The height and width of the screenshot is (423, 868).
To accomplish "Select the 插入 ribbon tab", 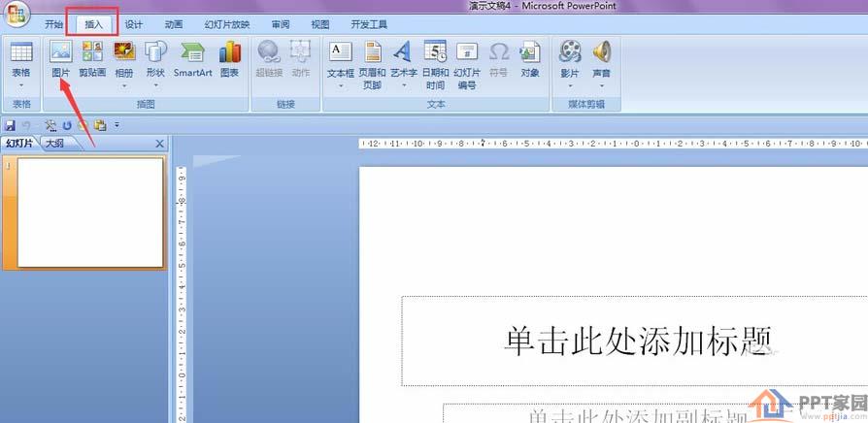I will 93,24.
